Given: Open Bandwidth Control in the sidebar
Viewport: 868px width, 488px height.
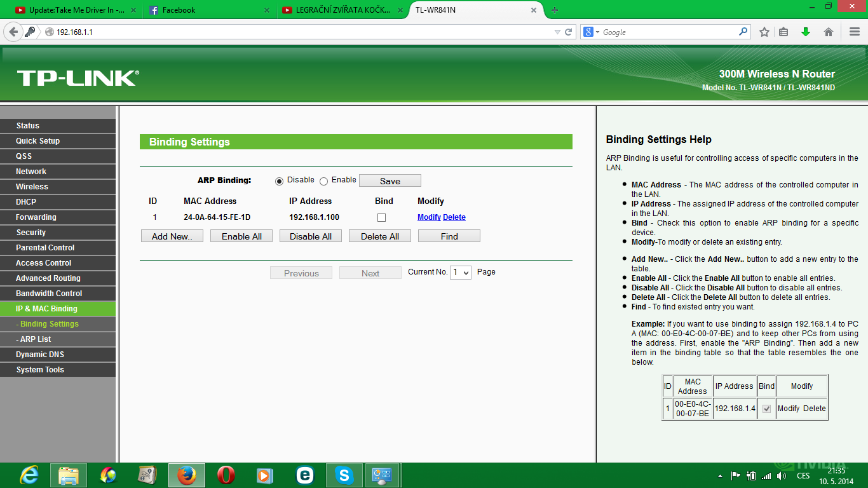Looking at the screenshot, I should tap(58, 294).
